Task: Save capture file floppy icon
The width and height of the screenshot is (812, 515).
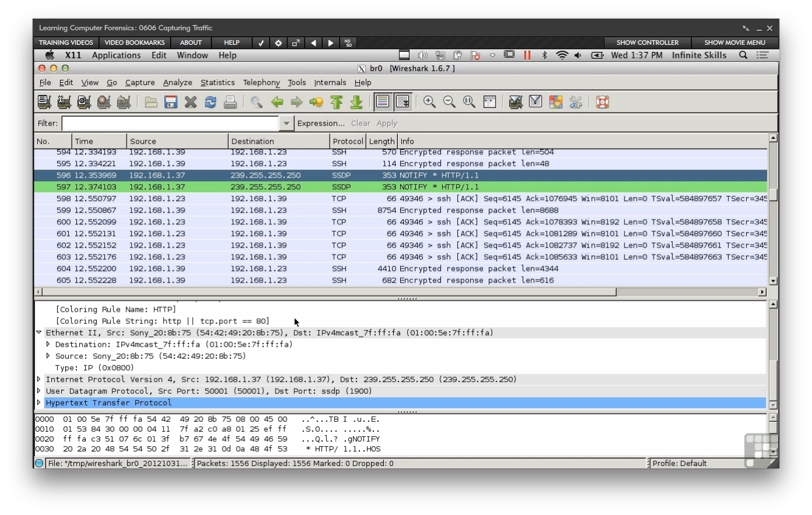Action: coord(171,102)
